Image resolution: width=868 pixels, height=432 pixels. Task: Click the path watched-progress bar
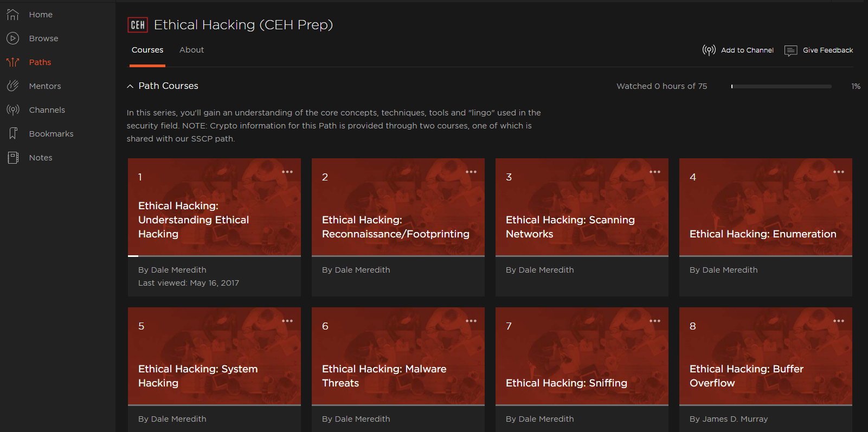pyautogui.click(x=781, y=86)
